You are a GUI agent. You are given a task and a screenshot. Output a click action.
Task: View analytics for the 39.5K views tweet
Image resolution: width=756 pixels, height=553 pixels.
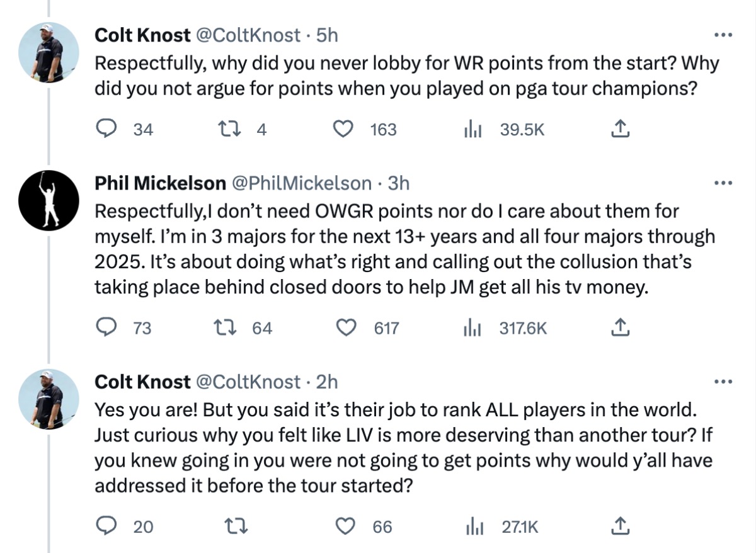(472, 129)
